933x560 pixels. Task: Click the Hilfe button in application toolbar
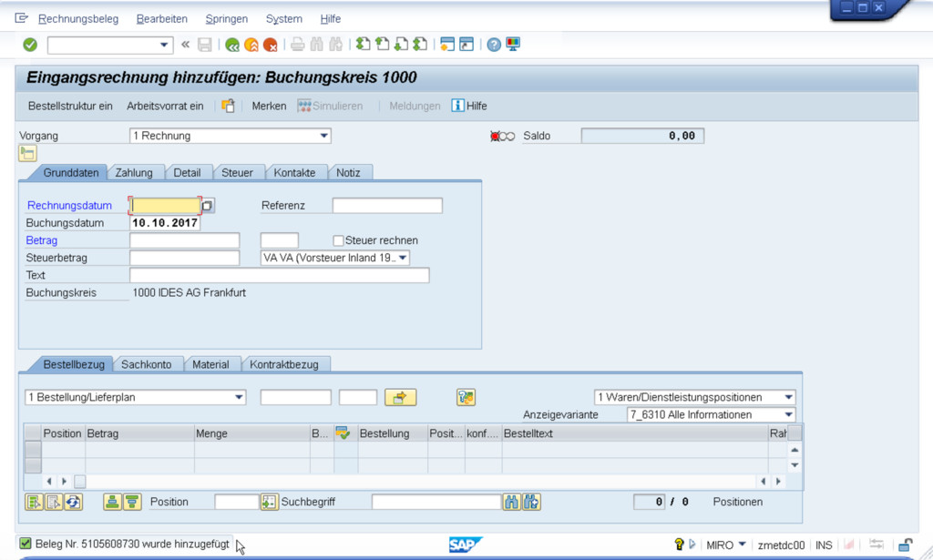pyautogui.click(x=469, y=106)
